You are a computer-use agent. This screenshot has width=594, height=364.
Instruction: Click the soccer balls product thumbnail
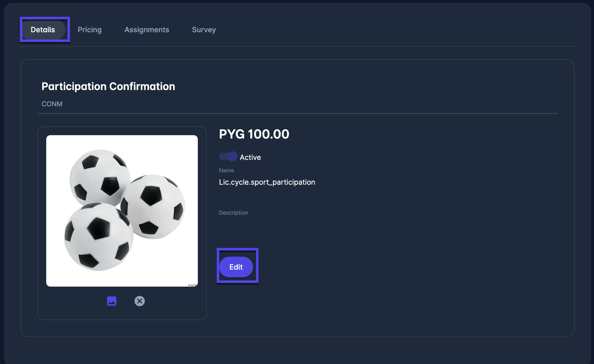122,211
